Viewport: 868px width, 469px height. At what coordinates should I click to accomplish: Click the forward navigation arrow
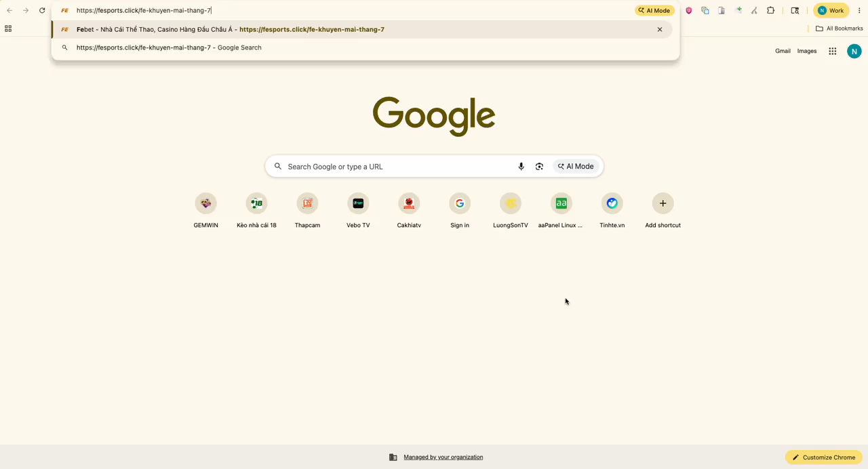(26, 10)
